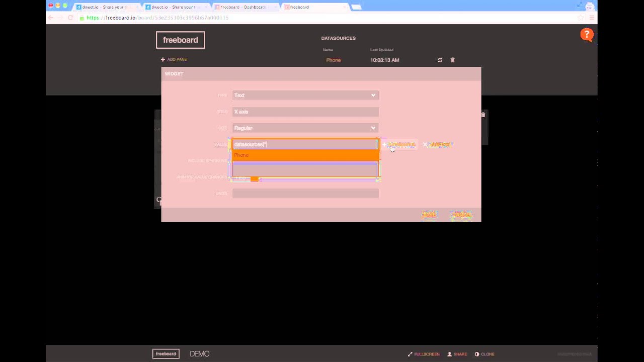Open the orange help question mark icon
Image resolution: width=644 pixels, height=362 pixels.
(587, 35)
